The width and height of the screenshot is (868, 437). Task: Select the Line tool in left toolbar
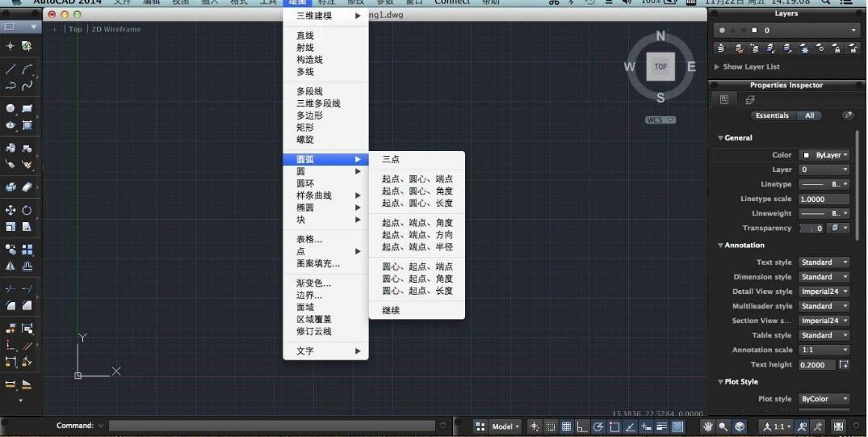point(10,69)
